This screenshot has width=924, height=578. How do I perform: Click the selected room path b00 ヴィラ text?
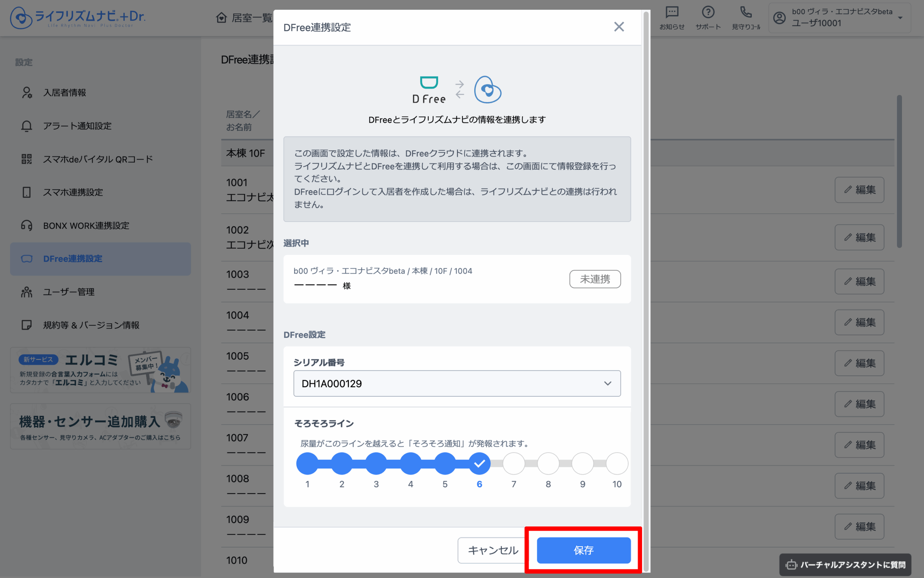point(383,271)
